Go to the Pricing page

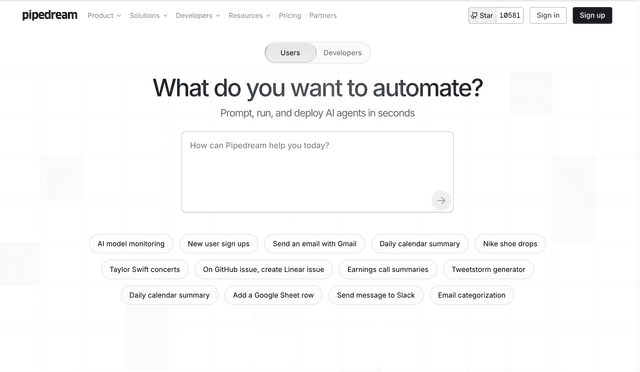coord(290,16)
